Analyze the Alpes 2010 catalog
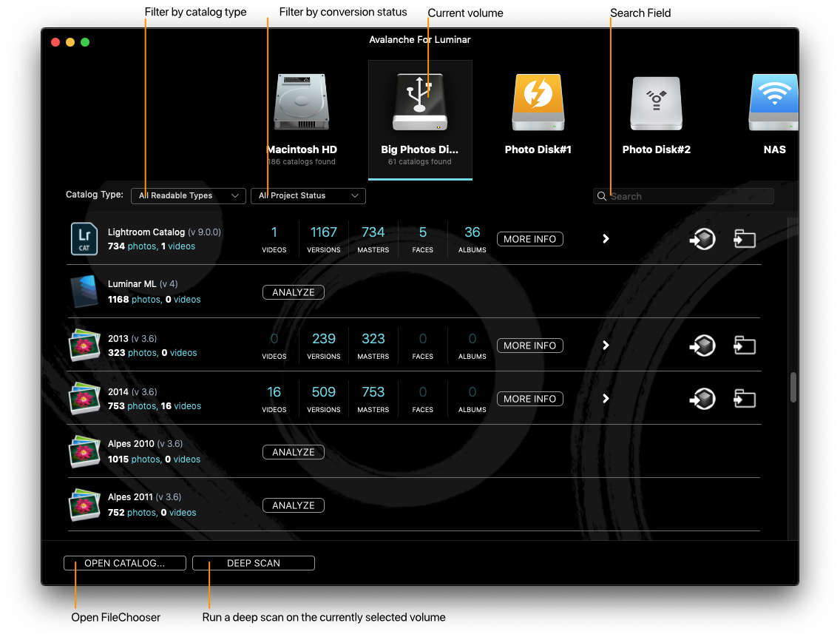 293,452
